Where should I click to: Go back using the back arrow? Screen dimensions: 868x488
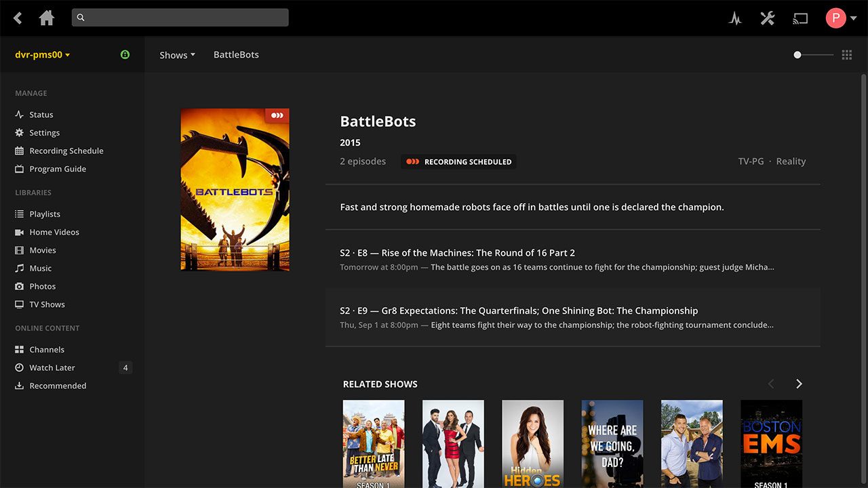point(18,18)
